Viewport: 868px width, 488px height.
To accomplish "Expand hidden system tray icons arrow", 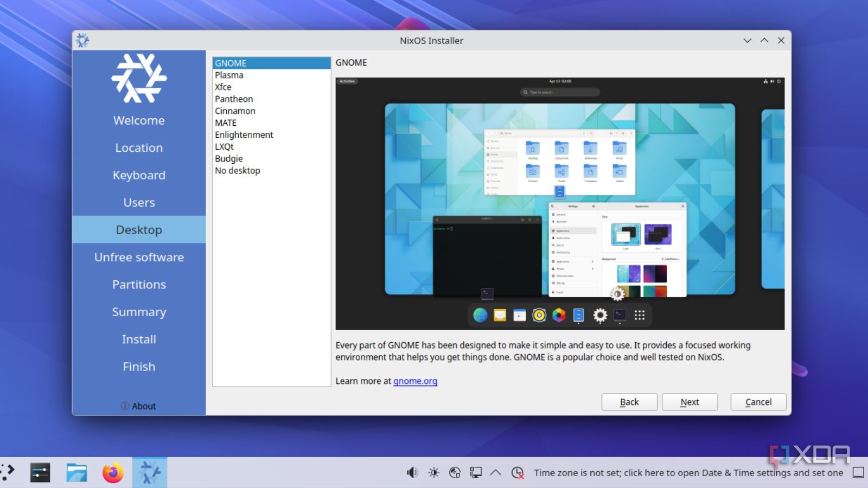I will coord(495,472).
